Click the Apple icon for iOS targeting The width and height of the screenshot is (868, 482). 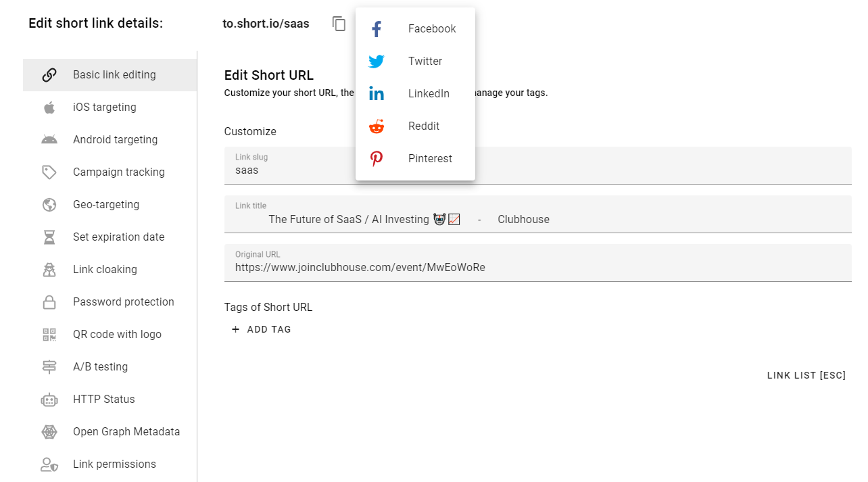pos(49,107)
